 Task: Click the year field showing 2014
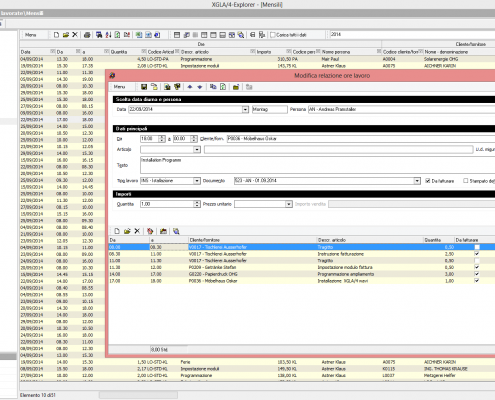[412, 34]
